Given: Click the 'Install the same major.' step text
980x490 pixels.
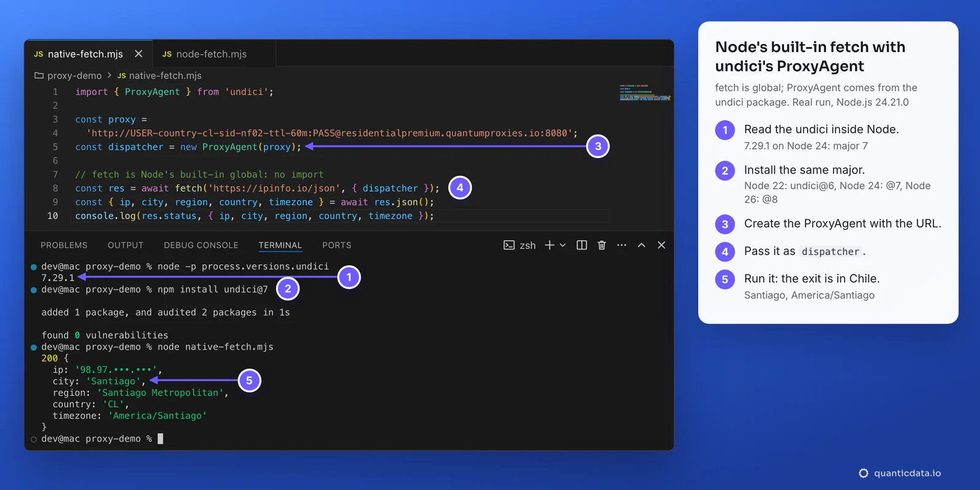Looking at the screenshot, I should pyautogui.click(x=804, y=170).
